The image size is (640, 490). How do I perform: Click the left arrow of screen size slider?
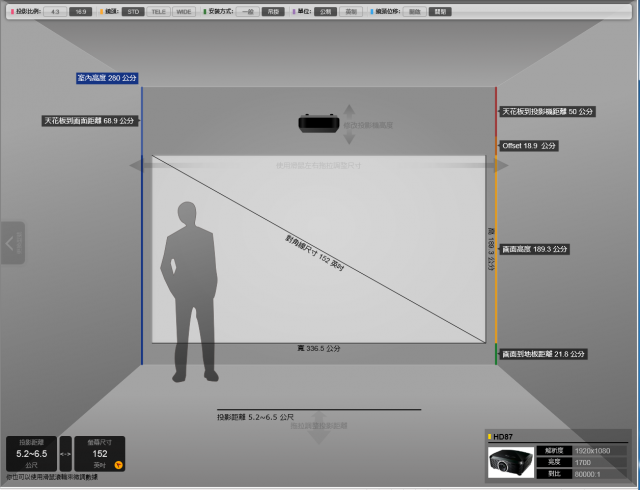click(136, 165)
